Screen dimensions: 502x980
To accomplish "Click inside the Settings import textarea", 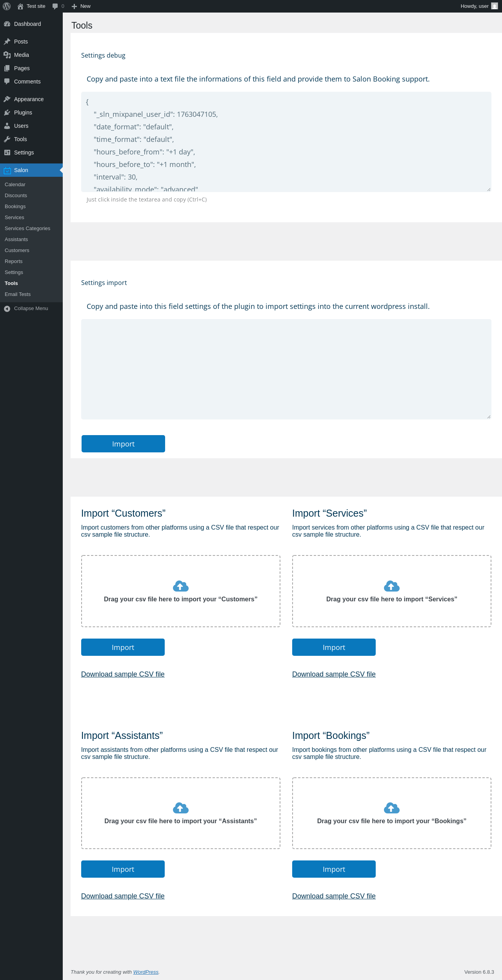I will point(286,369).
